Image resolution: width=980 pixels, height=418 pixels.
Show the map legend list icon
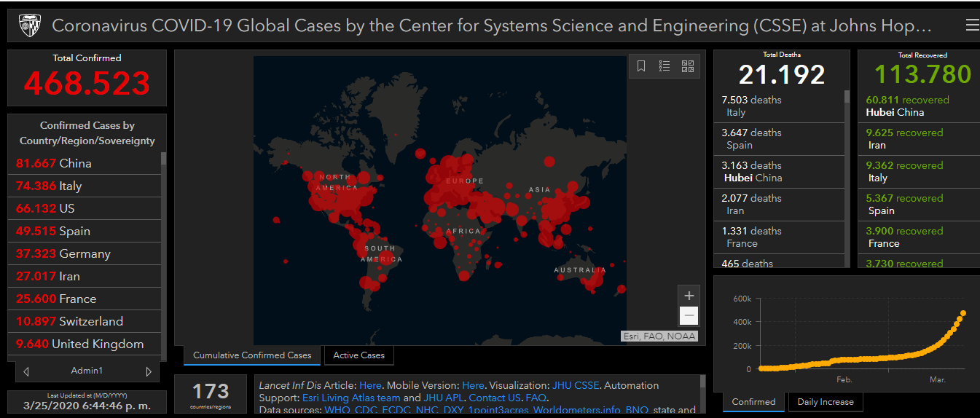click(x=665, y=66)
